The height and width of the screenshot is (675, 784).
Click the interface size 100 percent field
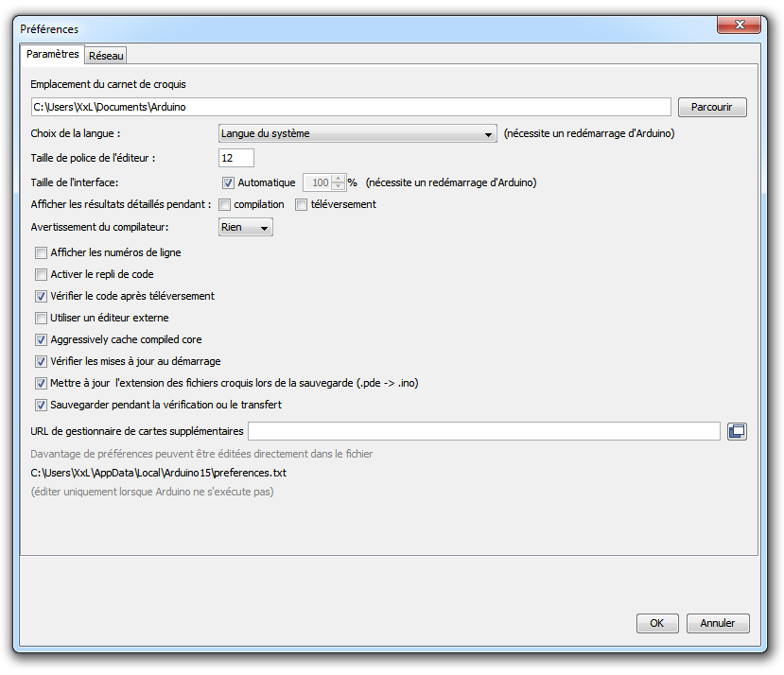point(318,183)
